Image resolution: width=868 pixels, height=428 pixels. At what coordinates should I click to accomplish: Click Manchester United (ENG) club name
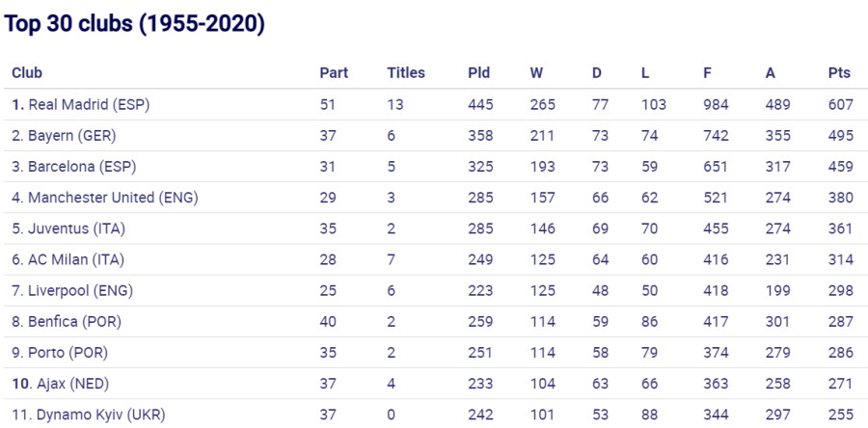[113, 198]
